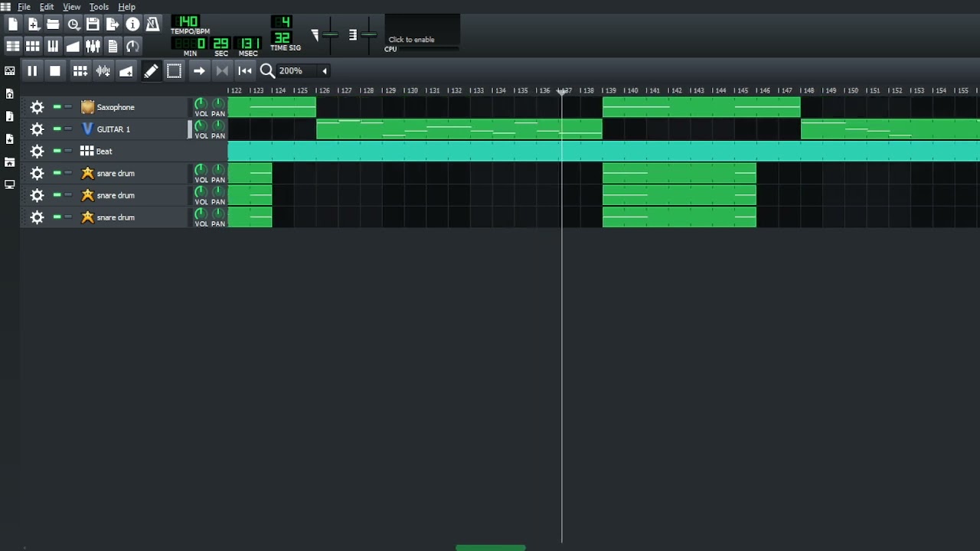Open the Tools menu
Screen dimensions: 980x551
pyautogui.click(x=99, y=7)
